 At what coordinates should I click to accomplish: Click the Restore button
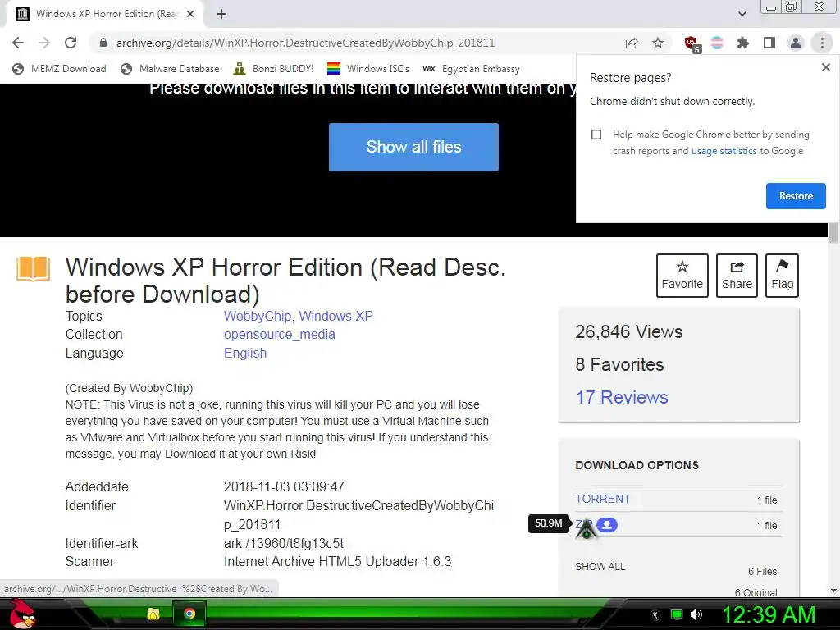pyautogui.click(x=796, y=196)
